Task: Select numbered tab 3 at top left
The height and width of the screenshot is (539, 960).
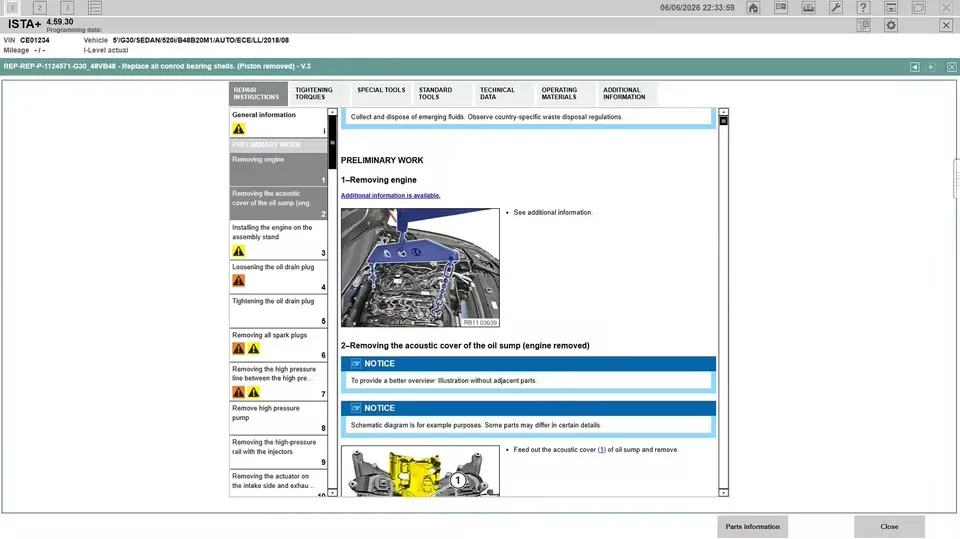Action: [67, 8]
